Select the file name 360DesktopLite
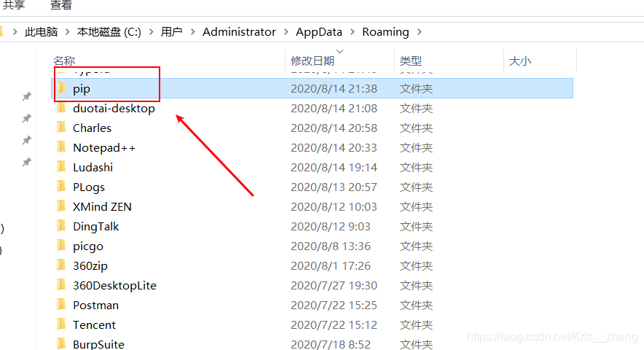644x350 pixels. coord(114,285)
